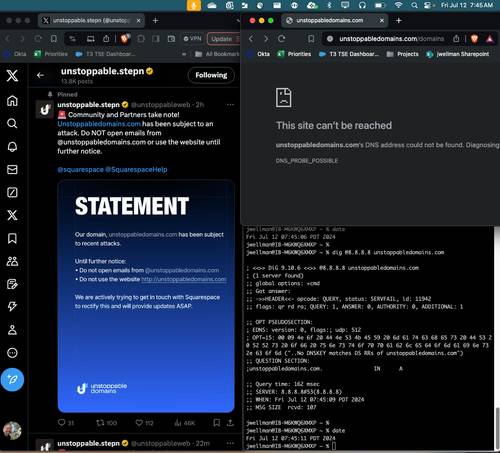Open Grok icon in X sidebar
Image resolution: width=500 pixels, height=453 pixels.
click(x=12, y=192)
